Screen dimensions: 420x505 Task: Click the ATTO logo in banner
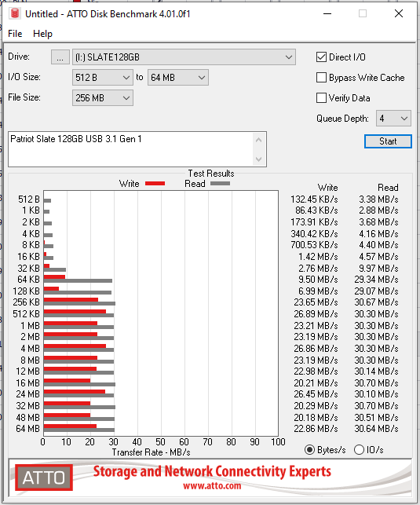click(x=44, y=478)
